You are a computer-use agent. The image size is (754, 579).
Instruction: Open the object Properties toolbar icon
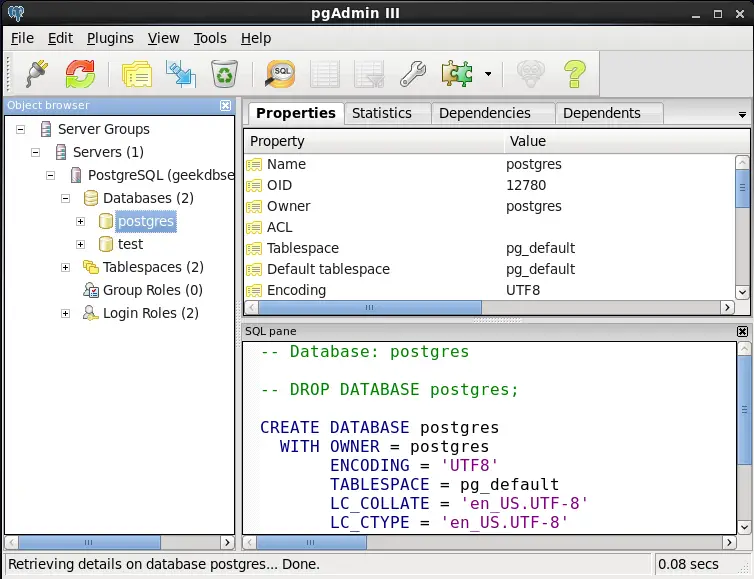click(137, 74)
